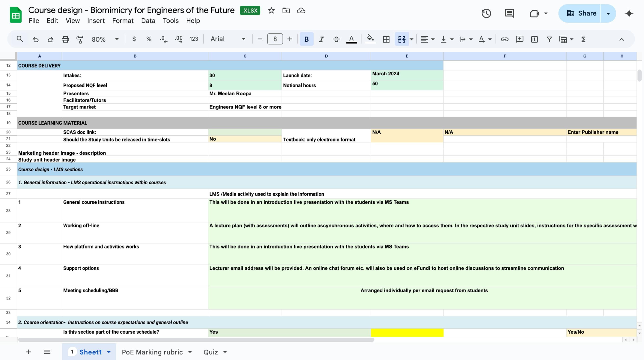The image size is (644, 360).
Task: Open the comments panel icon
Action: pyautogui.click(x=509, y=13)
